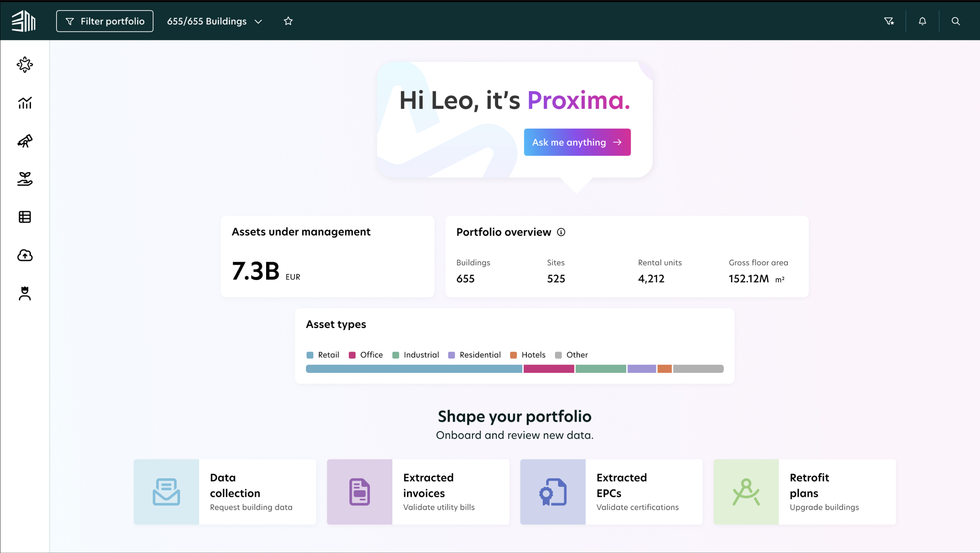Open the telescope sidebar icon
The width and height of the screenshot is (980, 553).
(25, 141)
